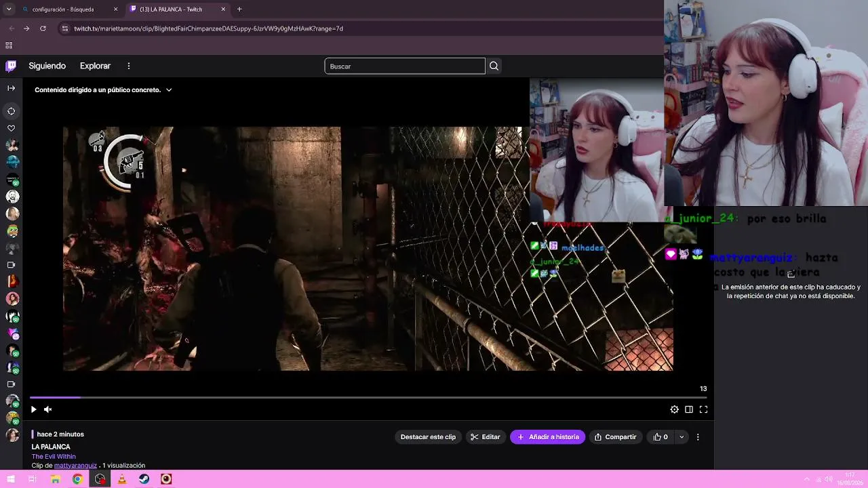The height and width of the screenshot is (488, 868).
Task: Expand the Contenido dirigido a un público concreto notice
Action: point(103,89)
